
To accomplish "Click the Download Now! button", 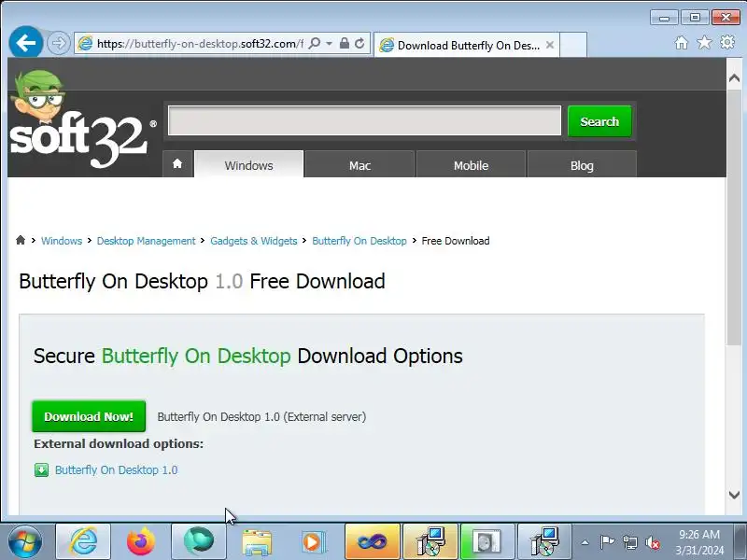I will (89, 416).
